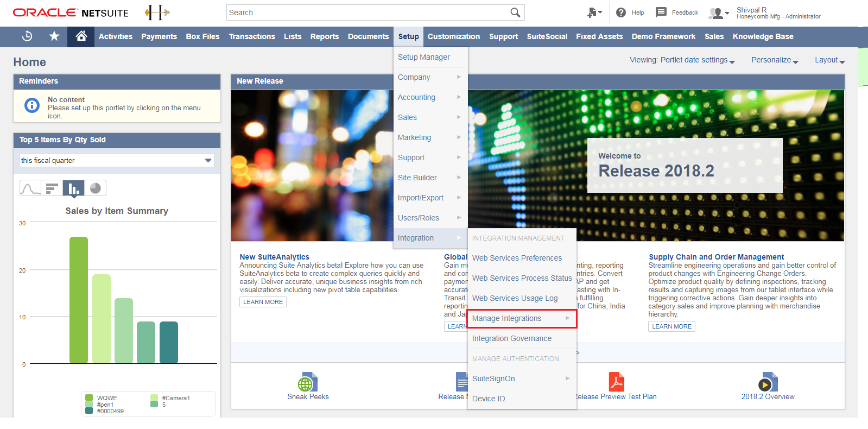Open the 2018.2 Overview video icon
This screenshot has width=868, height=429.
pyautogui.click(x=768, y=382)
